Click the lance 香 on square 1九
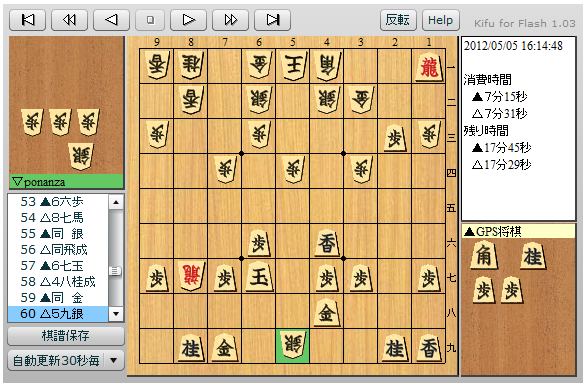The width and height of the screenshot is (586, 383). click(x=429, y=348)
